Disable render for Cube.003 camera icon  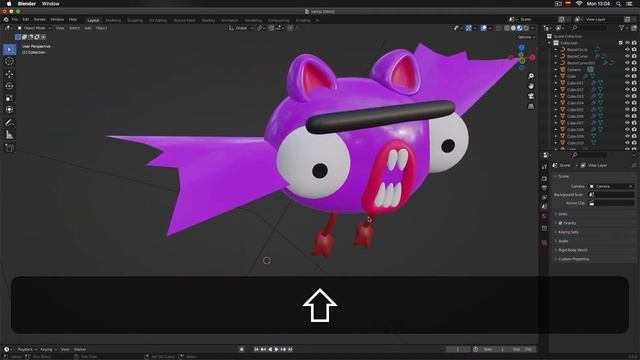coord(634,96)
